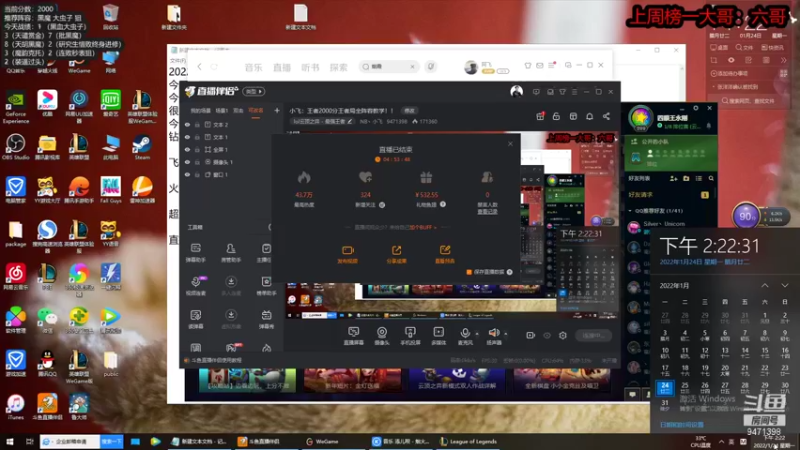Open the 弹幕秀 tool
This screenshot has height=450, width=800.
point(266,319)
